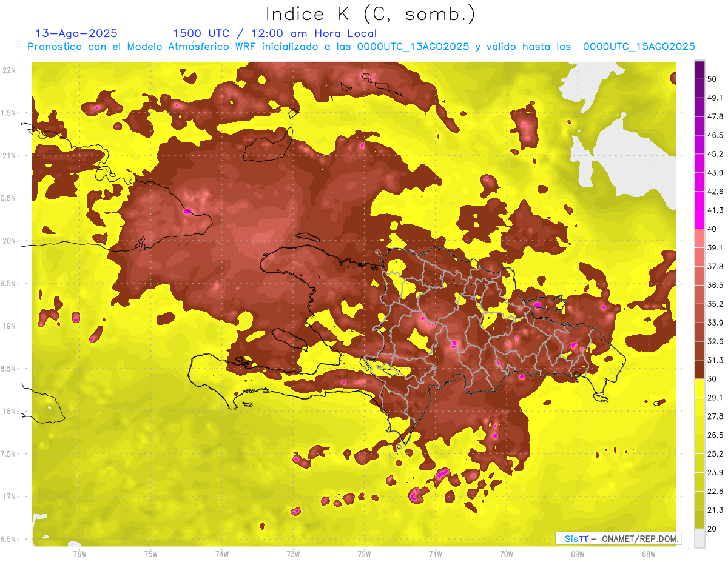The image size is (728, 562).
Task: Click the longitude label "76W"
Action: pyautogui.click(x=79, y=554)
